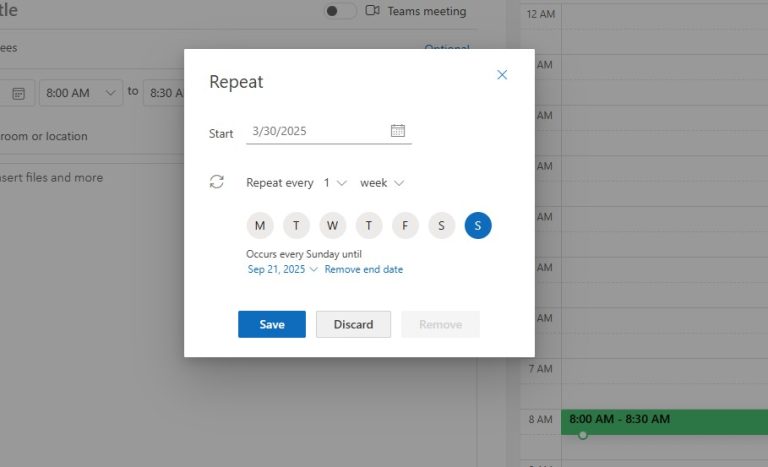Toggle Monday in repeat days
This screenshot has width=768, height=467.
tap(260, 225)
